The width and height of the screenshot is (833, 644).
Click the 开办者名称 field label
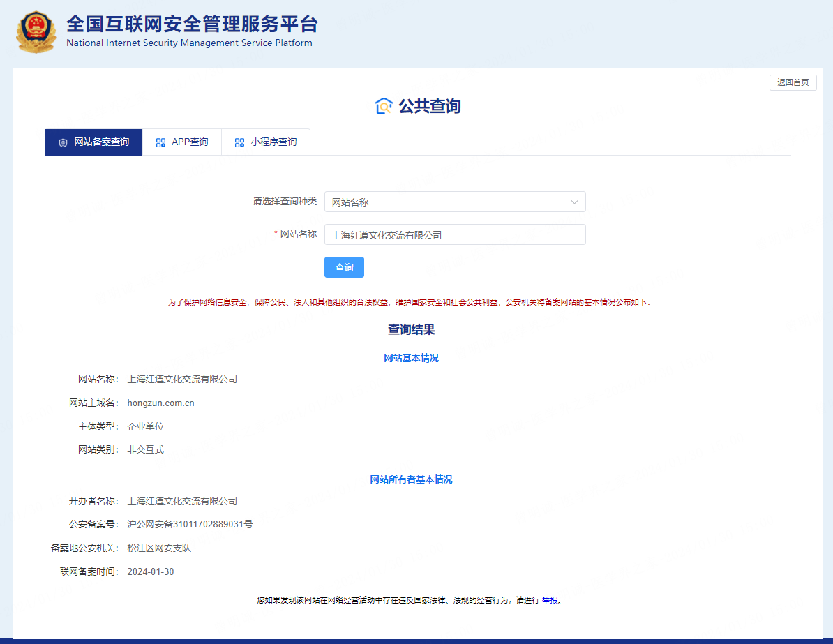93,501
